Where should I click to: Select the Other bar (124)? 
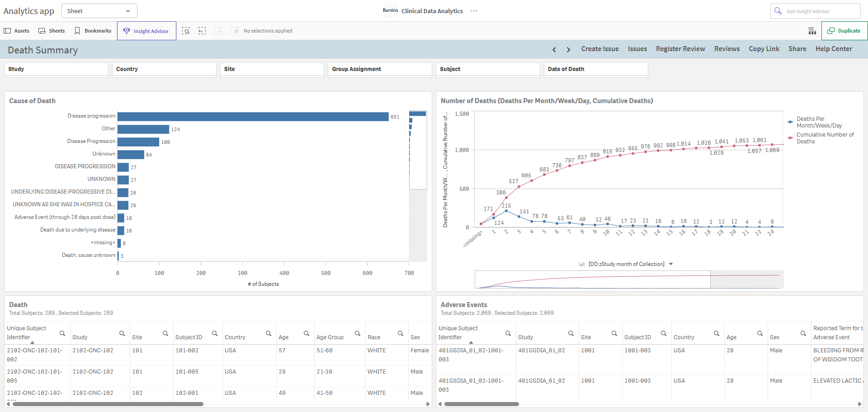tap(143, 129)
